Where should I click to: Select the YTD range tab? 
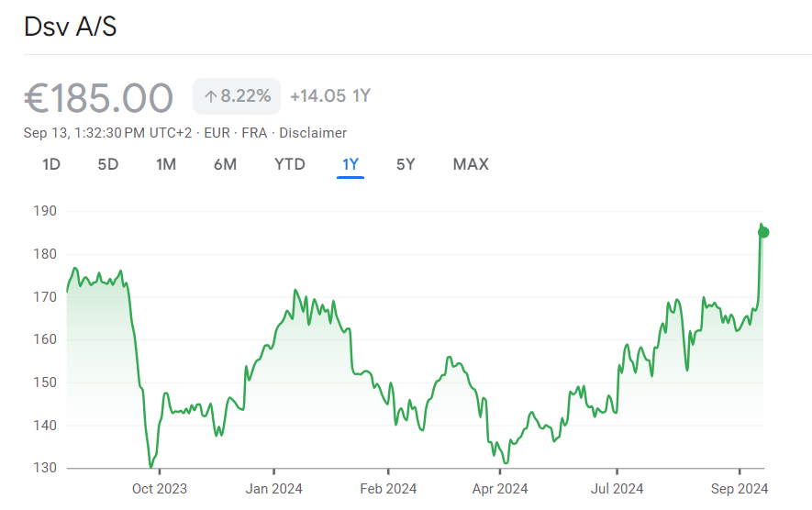[290, 165]
